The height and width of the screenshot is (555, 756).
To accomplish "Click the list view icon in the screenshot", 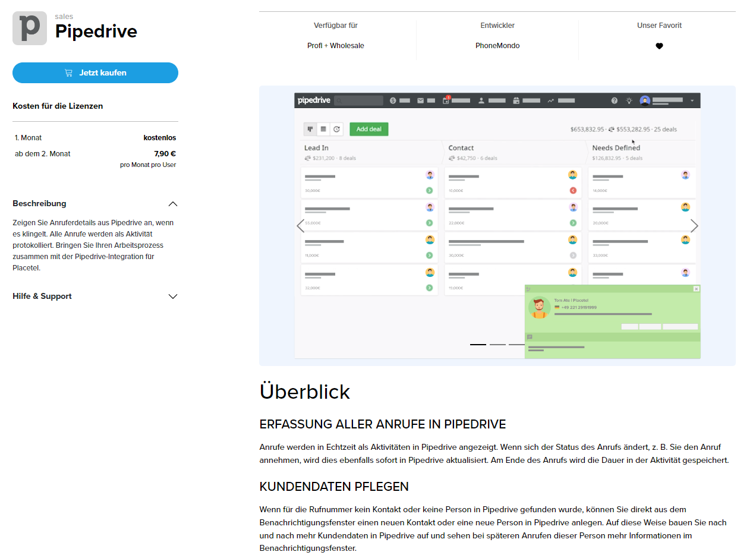I will (x=323, y=129).
